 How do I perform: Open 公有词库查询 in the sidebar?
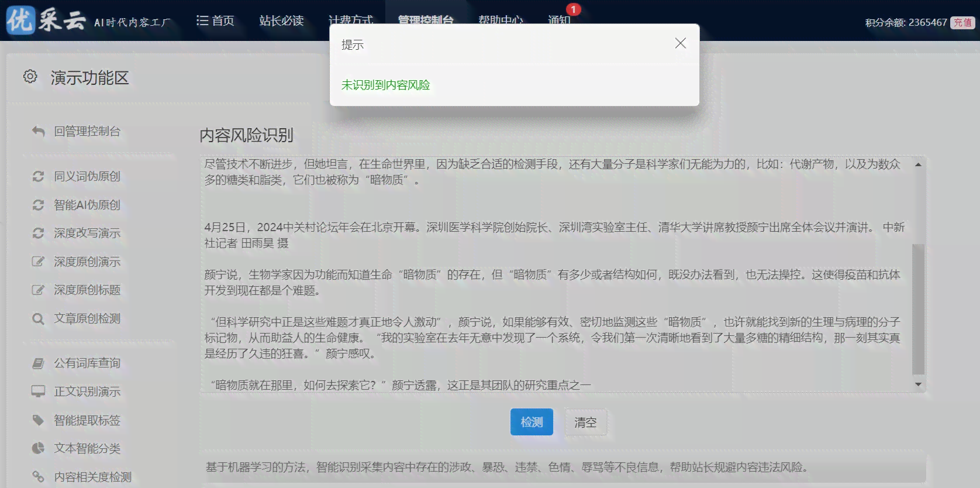click(x=87, y=363)
